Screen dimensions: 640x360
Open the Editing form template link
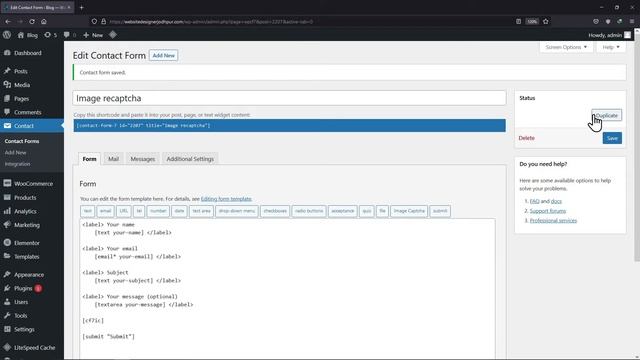226,199
